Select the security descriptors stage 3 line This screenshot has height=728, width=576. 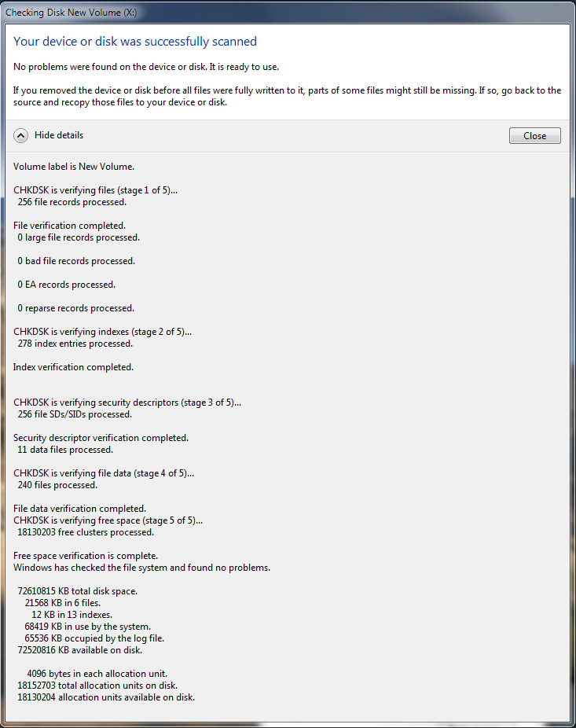(127, 403)
